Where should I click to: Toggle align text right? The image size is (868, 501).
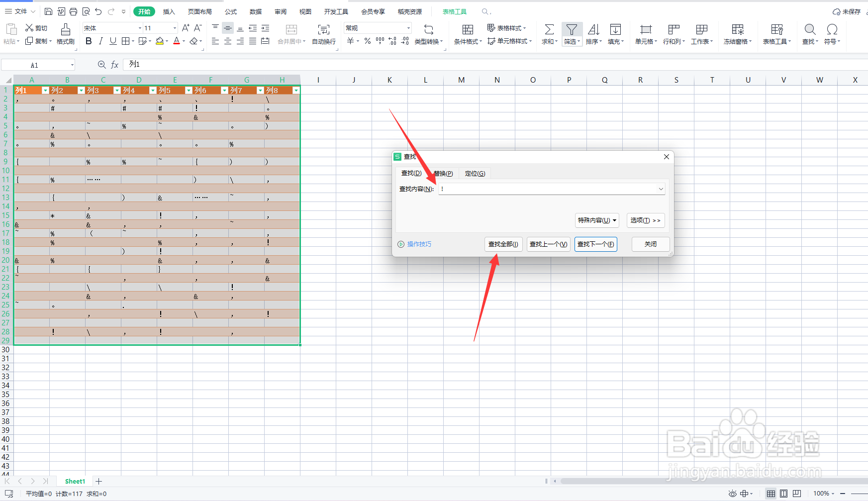pos(240,41)
